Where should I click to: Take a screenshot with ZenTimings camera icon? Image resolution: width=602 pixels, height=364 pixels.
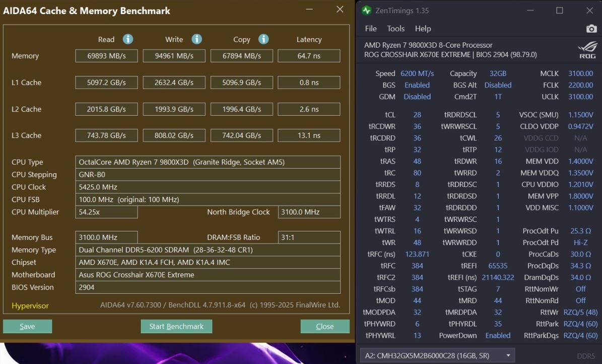click(x=591, y=29)
